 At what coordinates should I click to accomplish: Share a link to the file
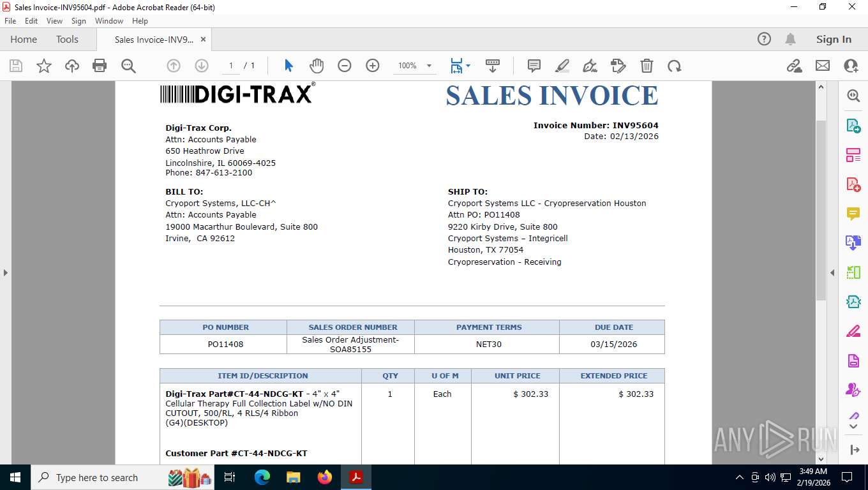pos(795,66)
